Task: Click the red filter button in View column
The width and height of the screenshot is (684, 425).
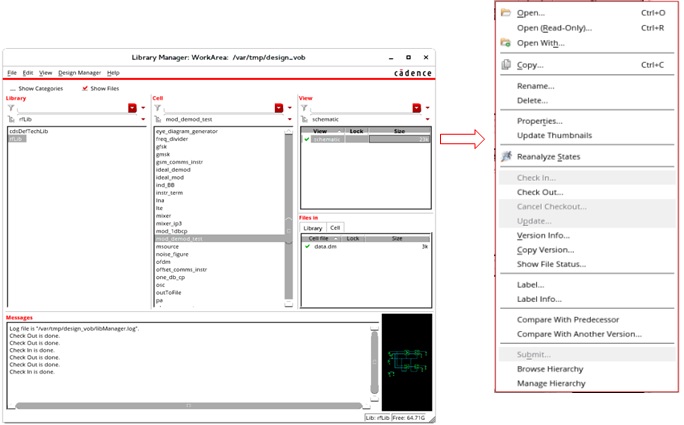Action: click(417, 108)
